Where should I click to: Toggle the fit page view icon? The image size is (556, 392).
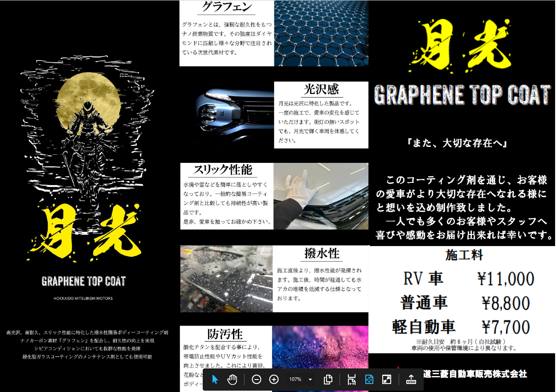369,380
